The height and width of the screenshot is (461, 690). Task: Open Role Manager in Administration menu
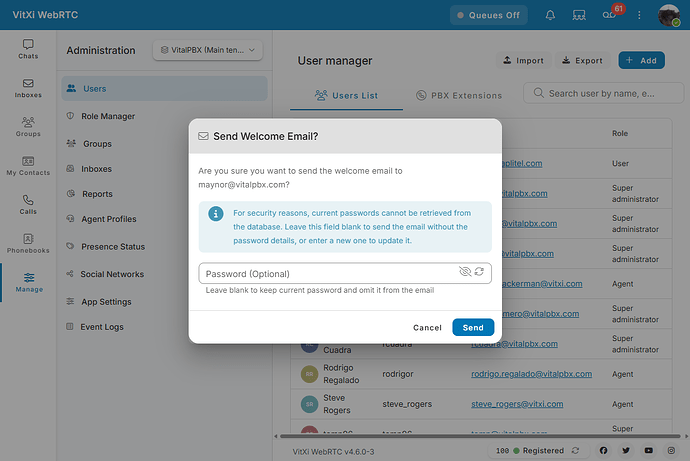(108, 116)
